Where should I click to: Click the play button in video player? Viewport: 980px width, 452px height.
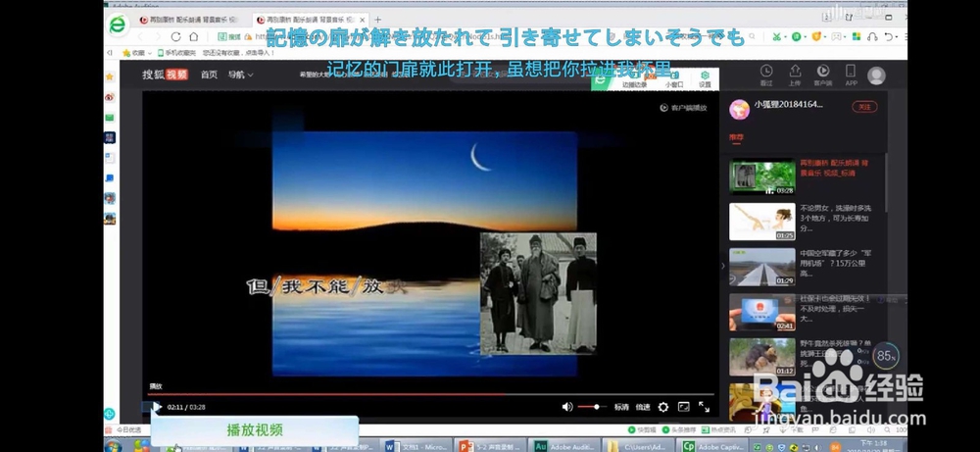157,407
